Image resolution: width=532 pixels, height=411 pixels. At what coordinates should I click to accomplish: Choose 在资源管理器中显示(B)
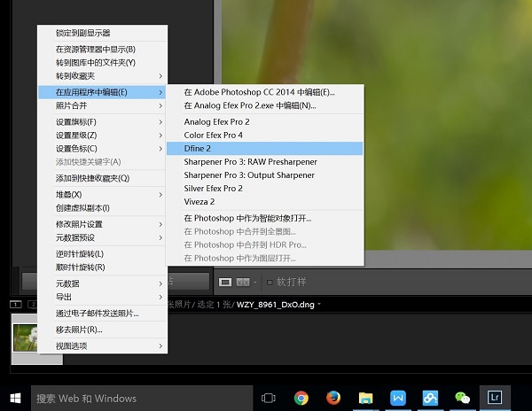point(102,49)
